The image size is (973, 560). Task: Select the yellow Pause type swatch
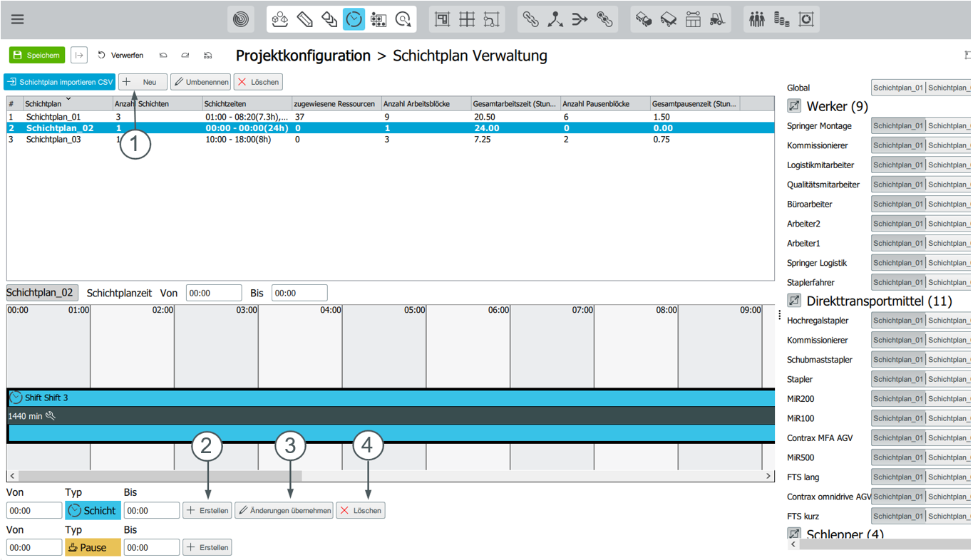(93, 547)
